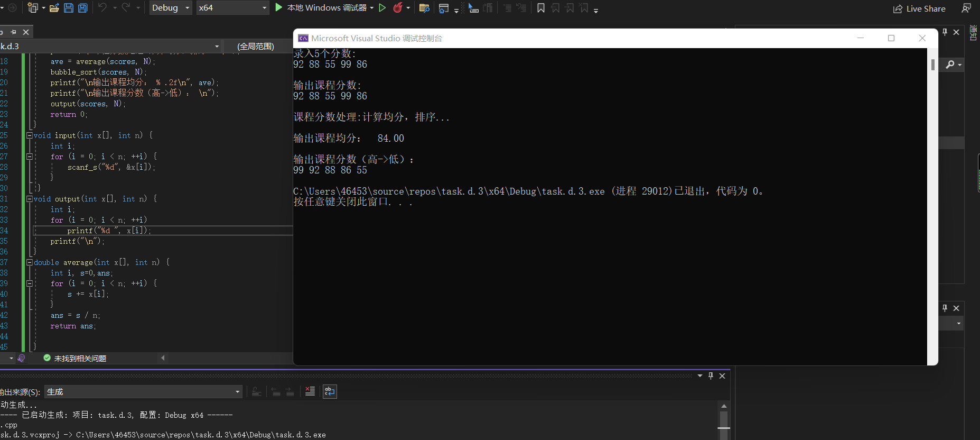Open the 输出来源 生成 dropdown
Screen dimensions: 980x440
click(x=144, y=392)
